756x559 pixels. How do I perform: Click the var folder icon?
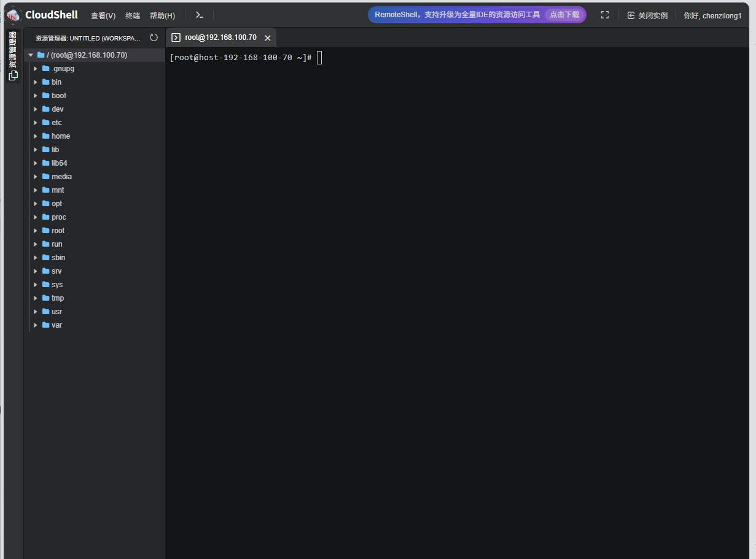click(x=46, y=325)
